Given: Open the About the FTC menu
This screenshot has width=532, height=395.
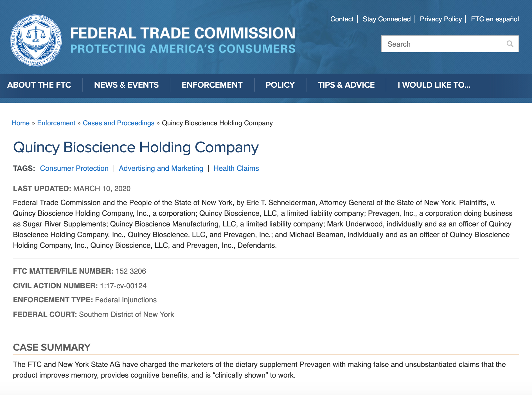Looking at the screenshot, I should (x=39, y=85).
